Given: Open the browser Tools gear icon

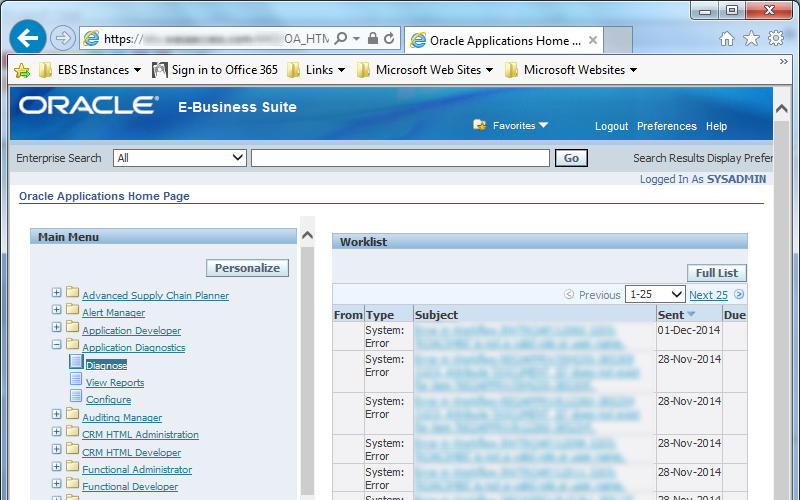Looking at the screenshot, I should (x=776, y=38).
